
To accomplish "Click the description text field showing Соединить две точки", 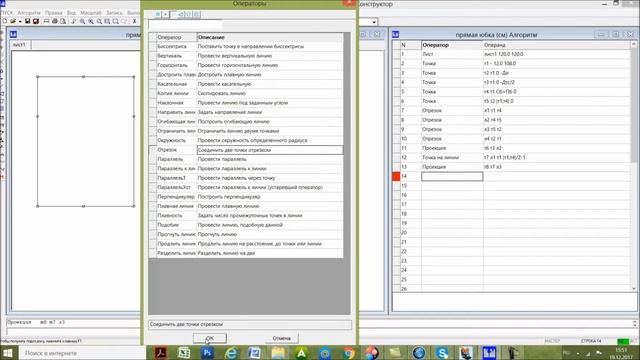I will 250,324.
